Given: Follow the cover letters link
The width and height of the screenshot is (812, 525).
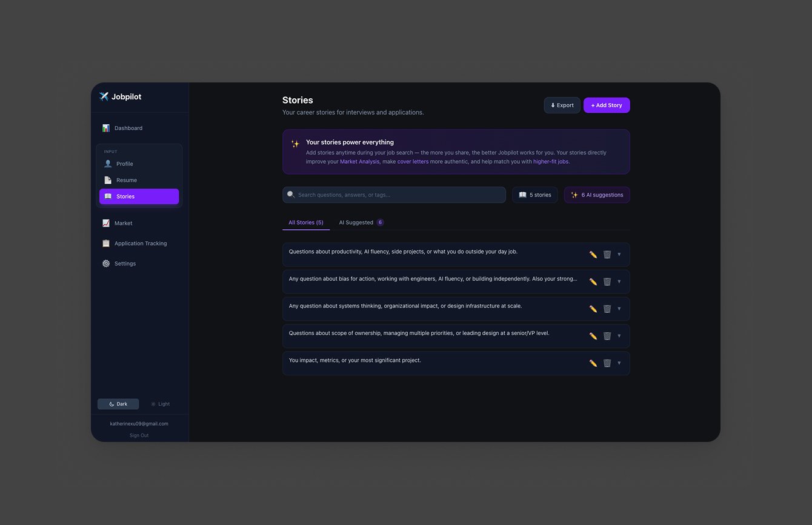Looking at the screenshot, I should tap(413, 162).
